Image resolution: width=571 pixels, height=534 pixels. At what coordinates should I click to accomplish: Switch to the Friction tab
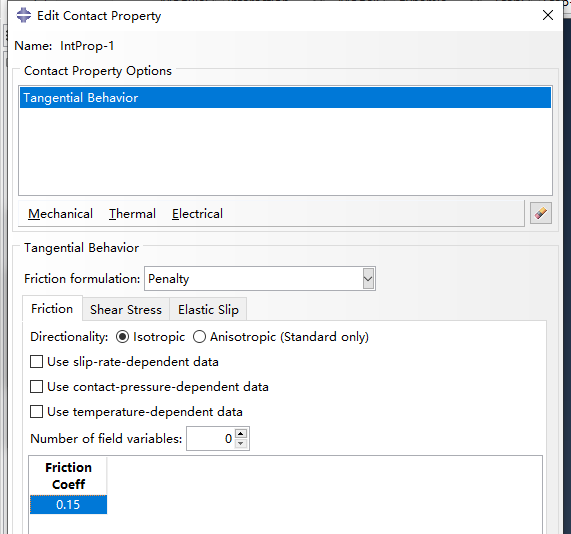coord(52,309)
